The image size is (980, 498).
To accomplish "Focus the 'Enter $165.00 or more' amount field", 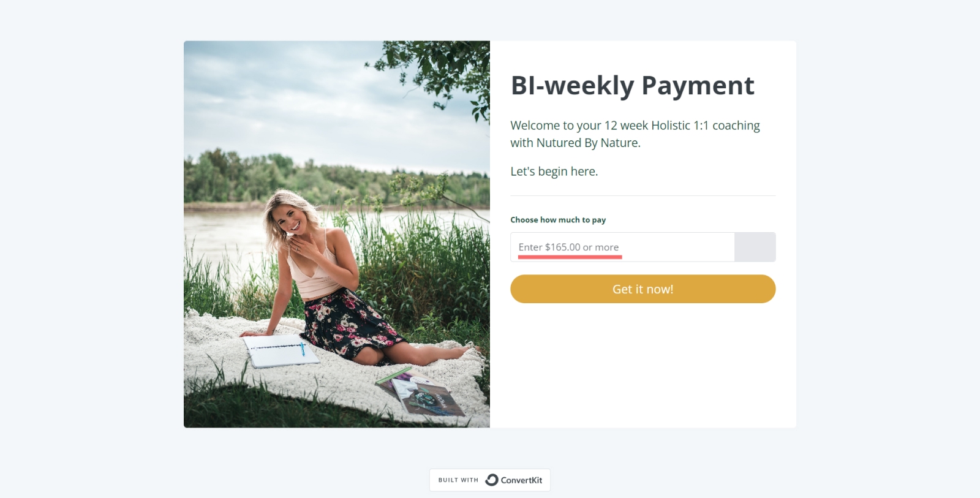I will 622,247.
